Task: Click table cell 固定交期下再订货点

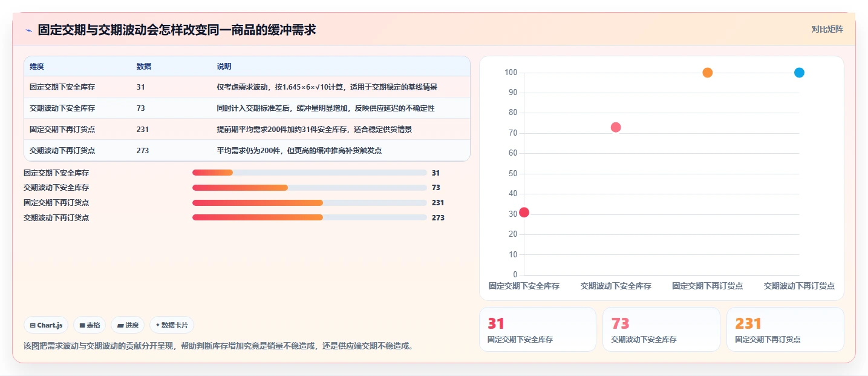Action: point(62,130)
